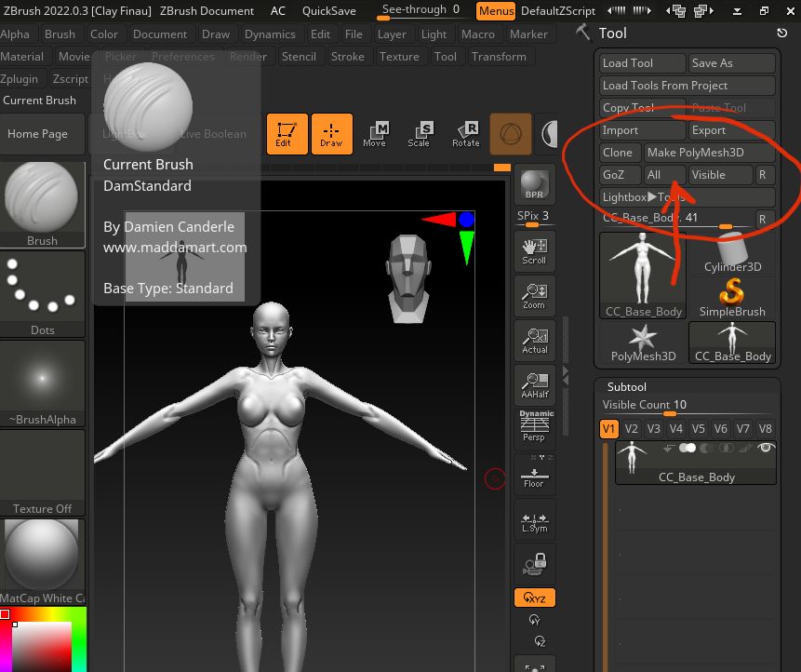801x672 pixels.
Task: Select the small CC_Base_Body tool thumbnail
Action: click(x=732, y=343)
